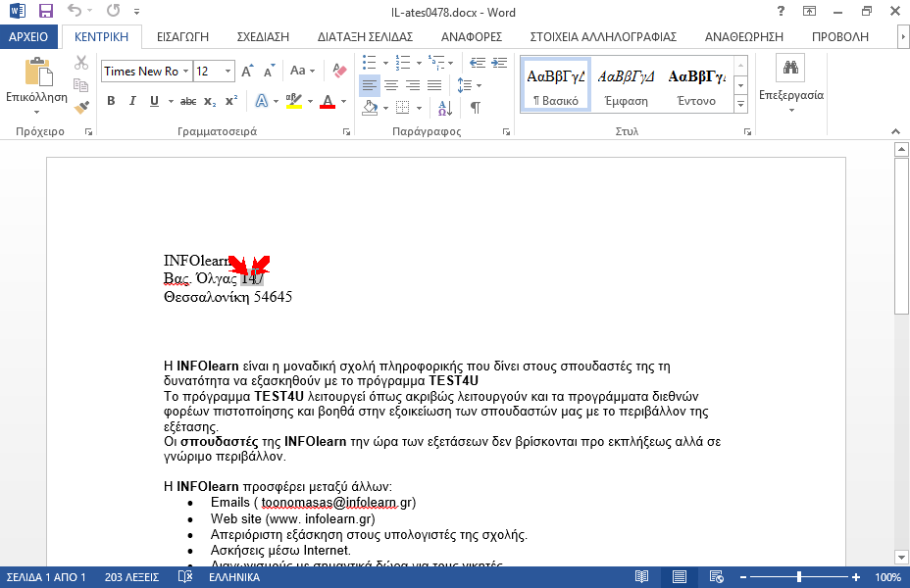Click the zoom slider handle

pyautogui.click(x=799, y=577)
